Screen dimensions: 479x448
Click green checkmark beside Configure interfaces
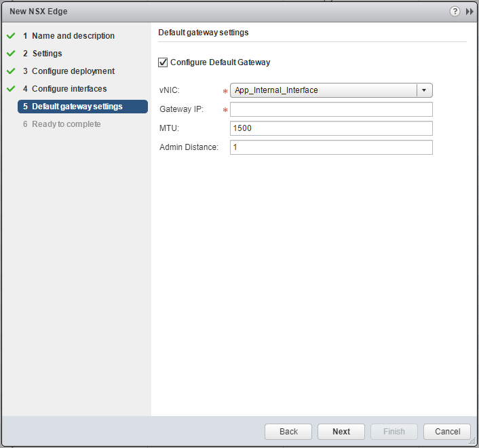coord(11,89)
